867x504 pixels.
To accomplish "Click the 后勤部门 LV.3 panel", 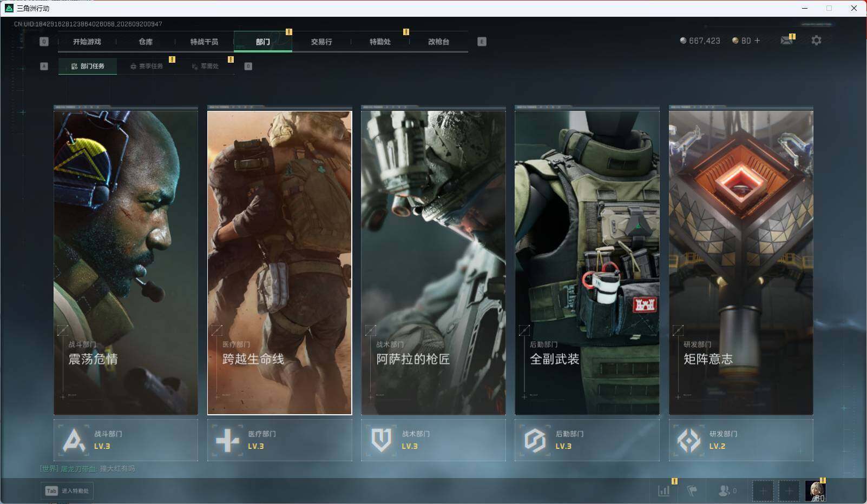I will [x=587, y=440].
